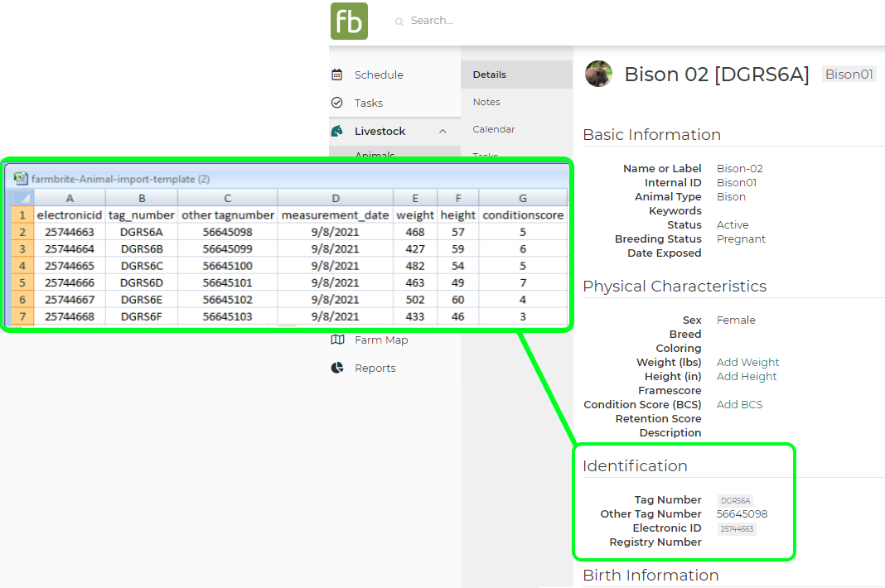Click the electronicid header cell
This screenshot has height=588, width=885.
(70, 215)
